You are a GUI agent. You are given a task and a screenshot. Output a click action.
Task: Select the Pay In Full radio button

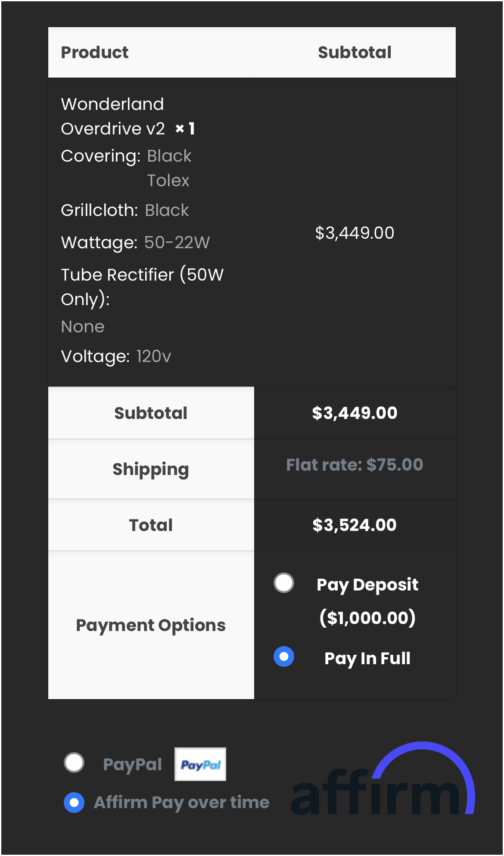[x=284, y=657]
